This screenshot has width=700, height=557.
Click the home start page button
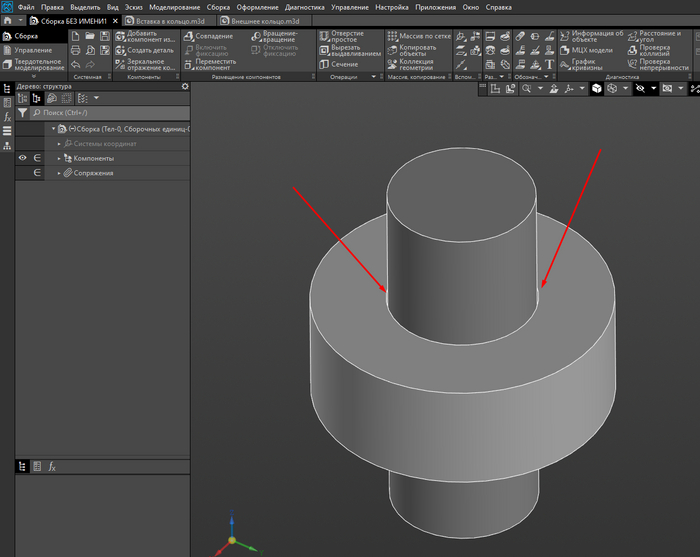8,21
